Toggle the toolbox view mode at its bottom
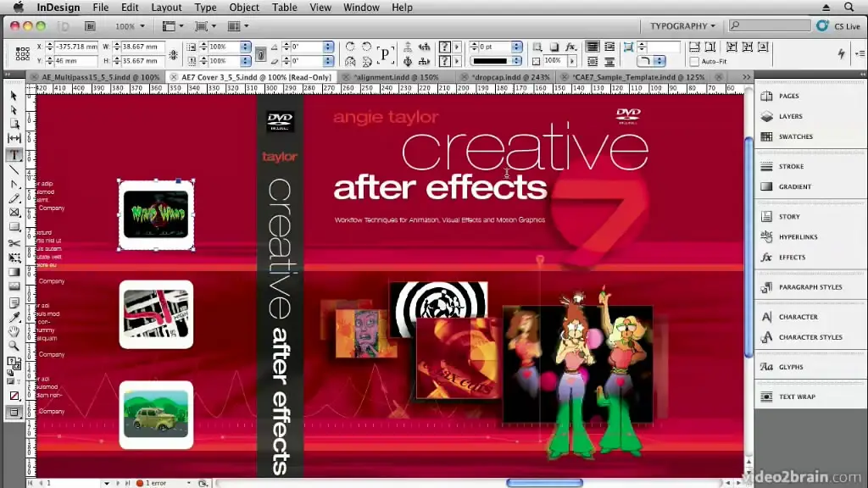 point(14,413)
